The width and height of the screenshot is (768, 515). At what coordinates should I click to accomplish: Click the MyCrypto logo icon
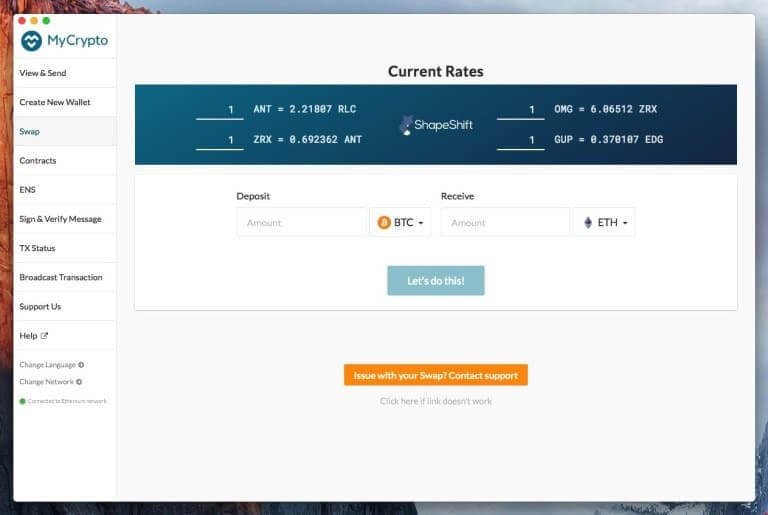31,41
